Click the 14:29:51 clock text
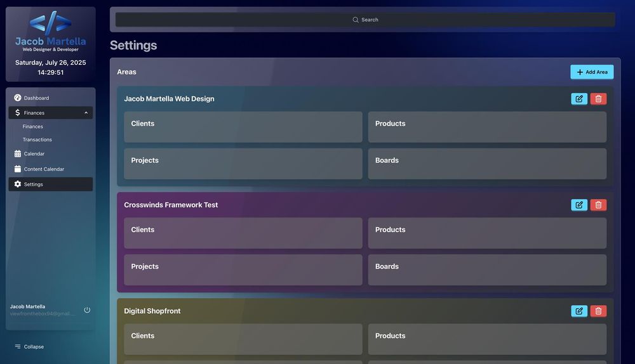Screen dimensions: 635x364 click(51, 72)
